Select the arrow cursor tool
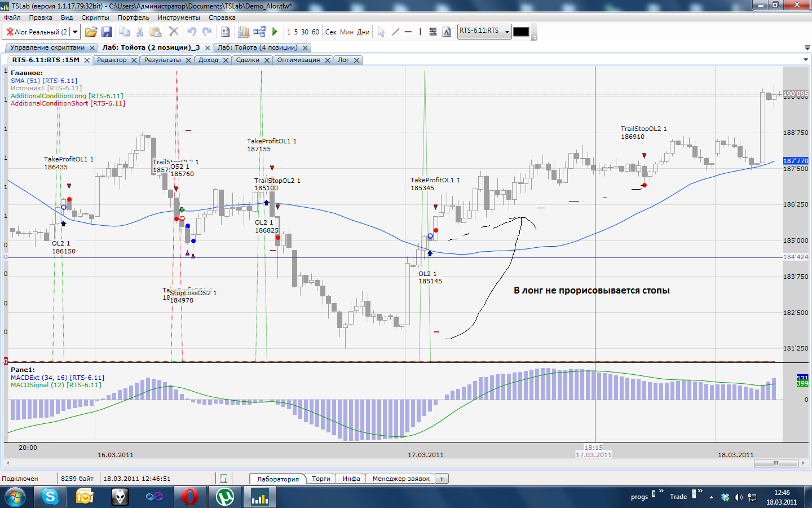The image size is (812, 508). (381, 32)
